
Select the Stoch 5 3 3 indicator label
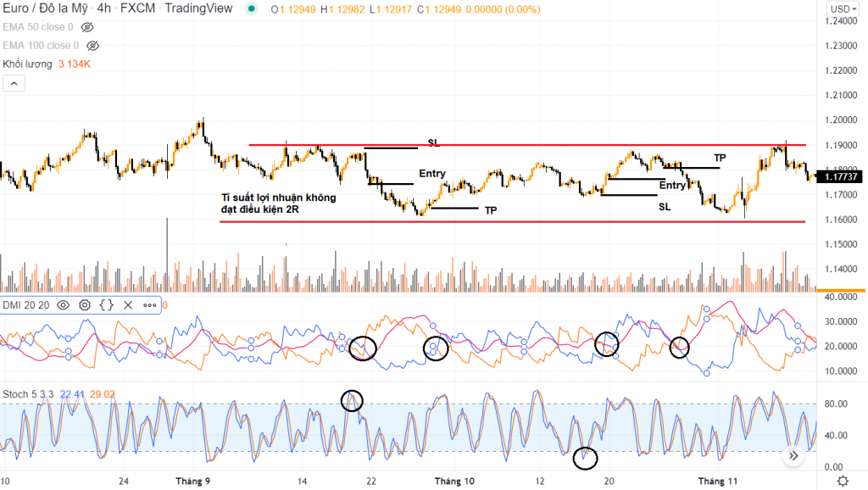click(x=25, y=394)
